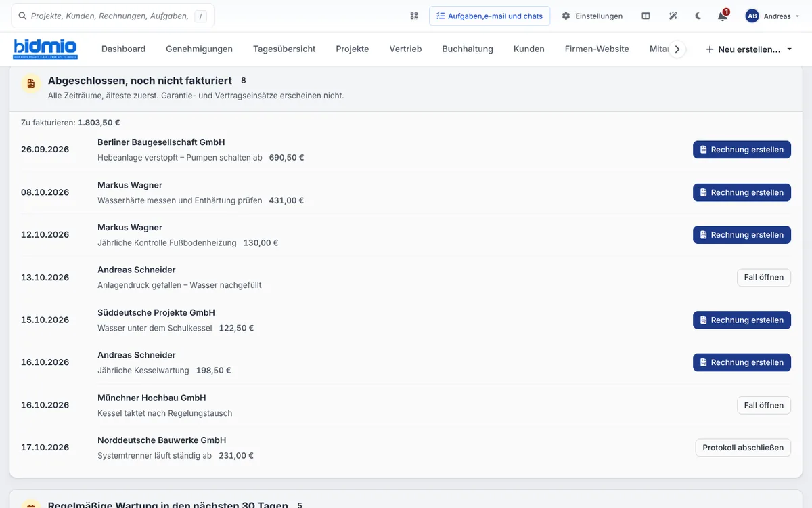Screen dimensions: 812x508
Task: Open the Tagesübersicht tab
Action: tap(284, 49)
